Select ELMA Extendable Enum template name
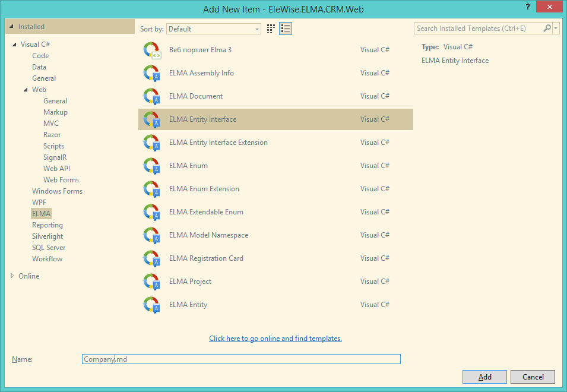 point(206,212)
